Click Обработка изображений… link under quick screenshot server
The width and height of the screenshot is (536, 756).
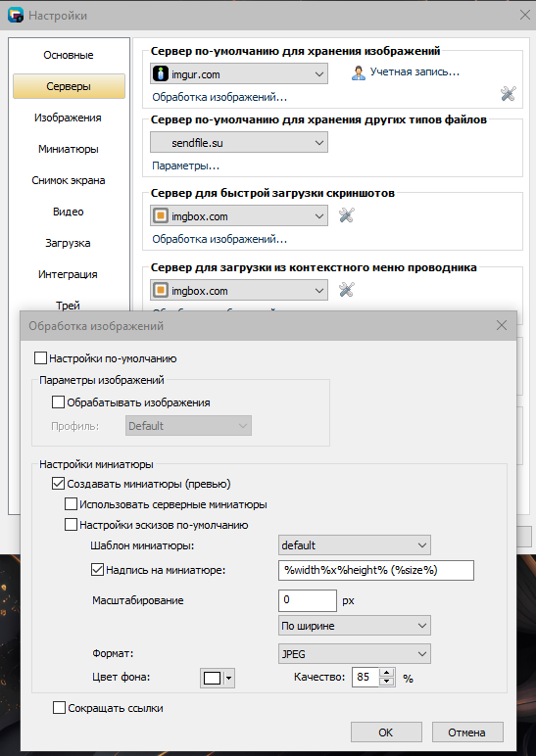coord(219,239)
